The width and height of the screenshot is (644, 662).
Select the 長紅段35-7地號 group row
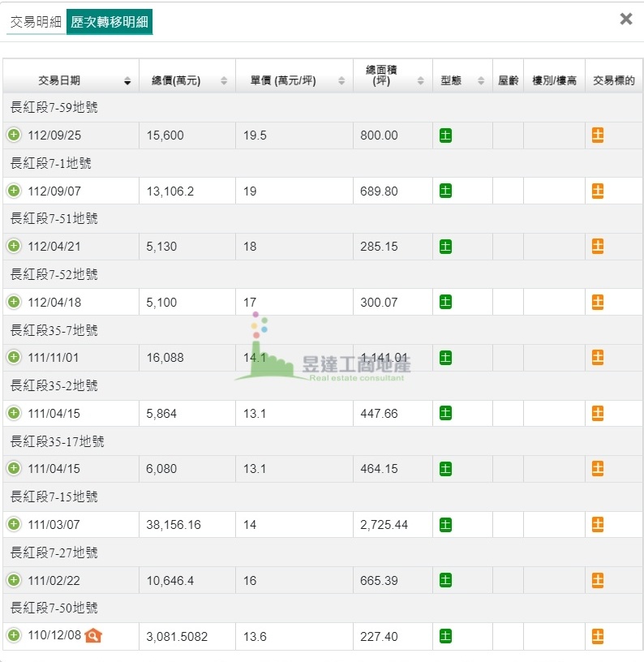(323, 330)
